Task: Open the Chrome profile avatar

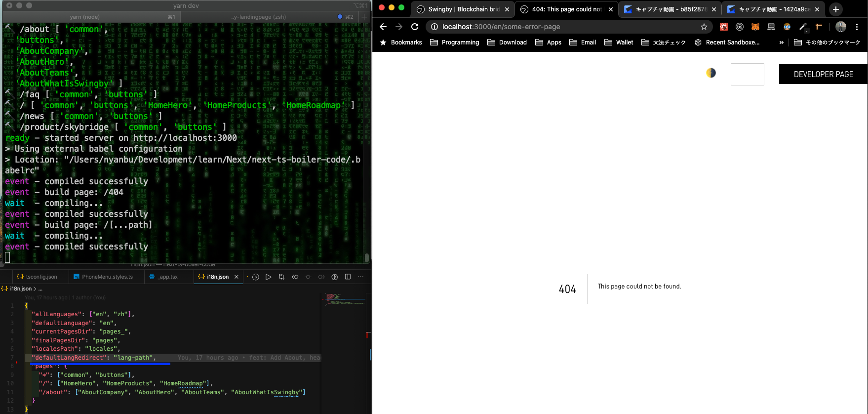Action: coord(841,27)
